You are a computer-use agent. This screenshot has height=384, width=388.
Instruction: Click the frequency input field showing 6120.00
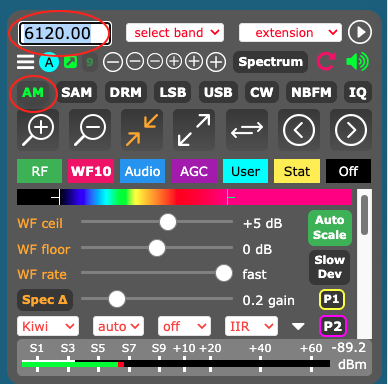pyautogui.click(x=64, y=33)
